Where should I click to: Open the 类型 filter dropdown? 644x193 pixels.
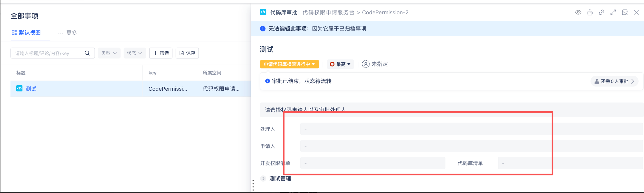point(109,53)
